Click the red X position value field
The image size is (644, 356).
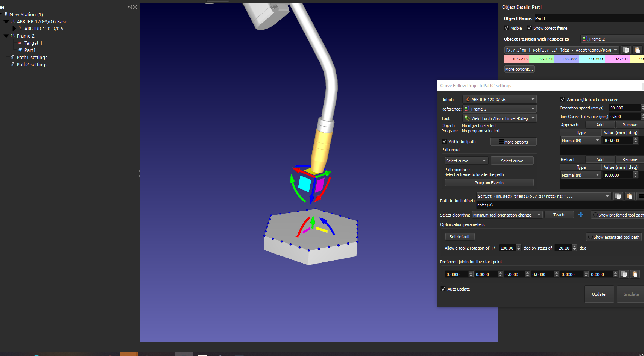click(x=516, y=59)
